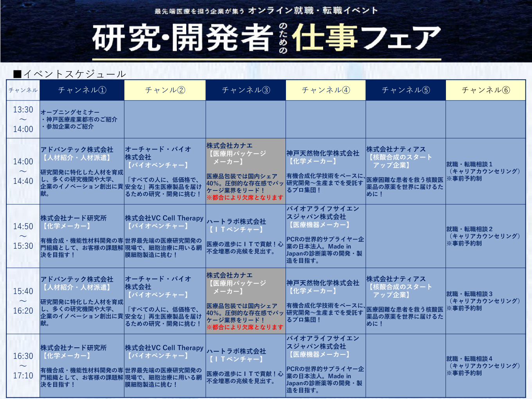Open 株式会社カナエ session at 14:00
This screenshot has height=399, width=532.
click(x=246, y=171)
